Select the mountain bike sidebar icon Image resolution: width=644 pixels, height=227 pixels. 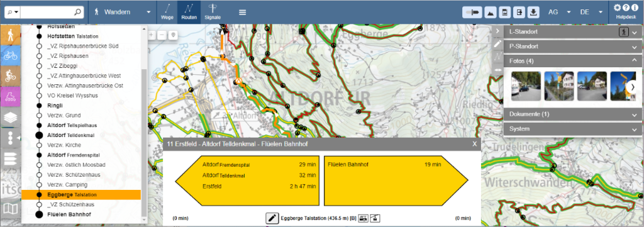pyautogui.click(x=10, y=76)
